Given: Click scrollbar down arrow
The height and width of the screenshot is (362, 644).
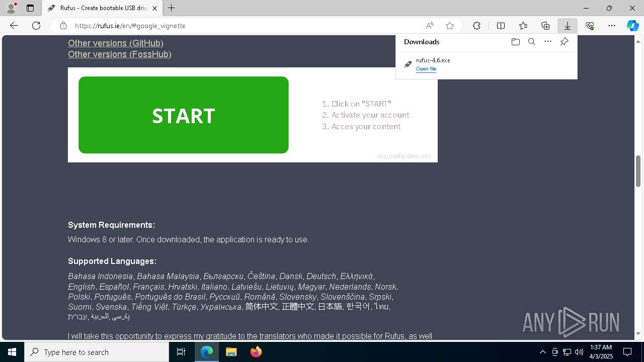Looking at the screenshot, I should 638,333.
